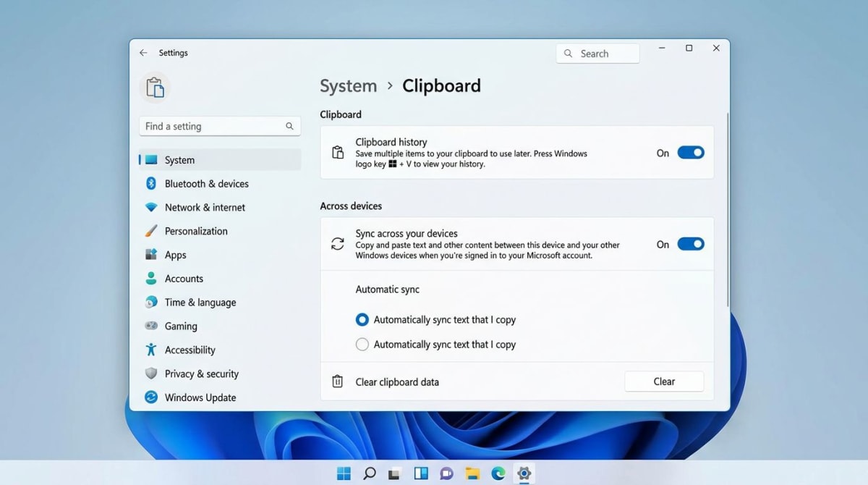Click the Settings gear on the taskbar
The width and height of the screenshot is (868, 485).
coord(524,473)
